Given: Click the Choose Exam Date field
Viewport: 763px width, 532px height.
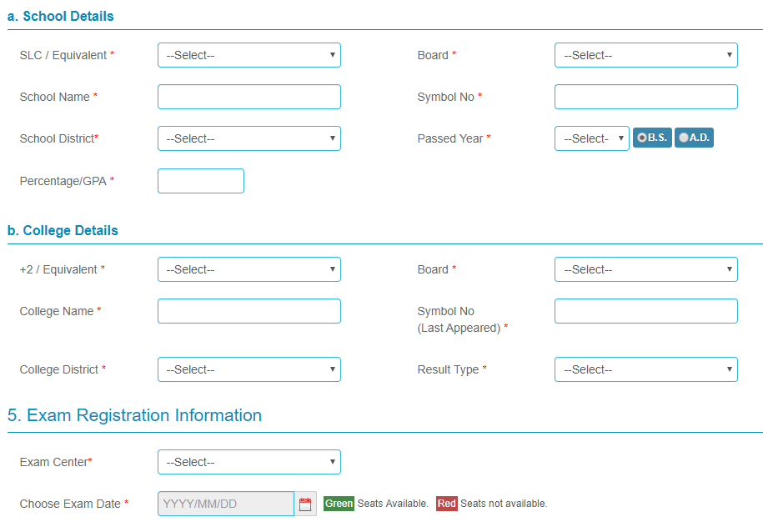Looking at the screenshot, I should click(x=225, y=503).
